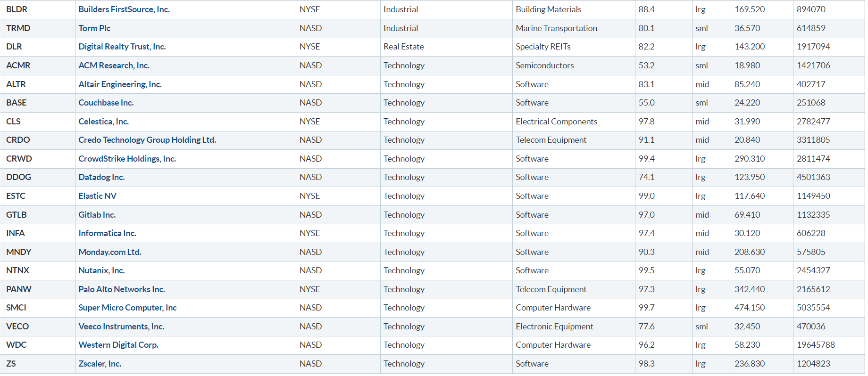Image resolution: width=868 pixels, height=376 pixels.
Task: Click the Celestica, Inc. link
Action: click(104, 122)
